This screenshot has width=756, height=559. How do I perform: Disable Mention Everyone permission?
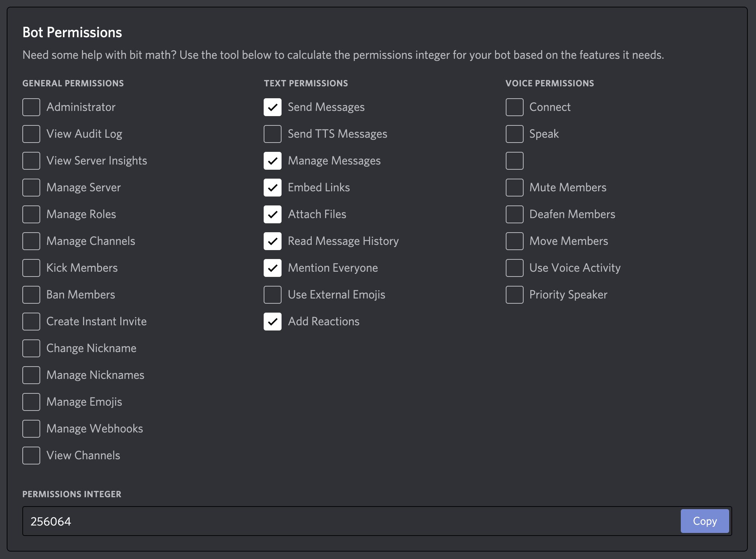point(273,268)
